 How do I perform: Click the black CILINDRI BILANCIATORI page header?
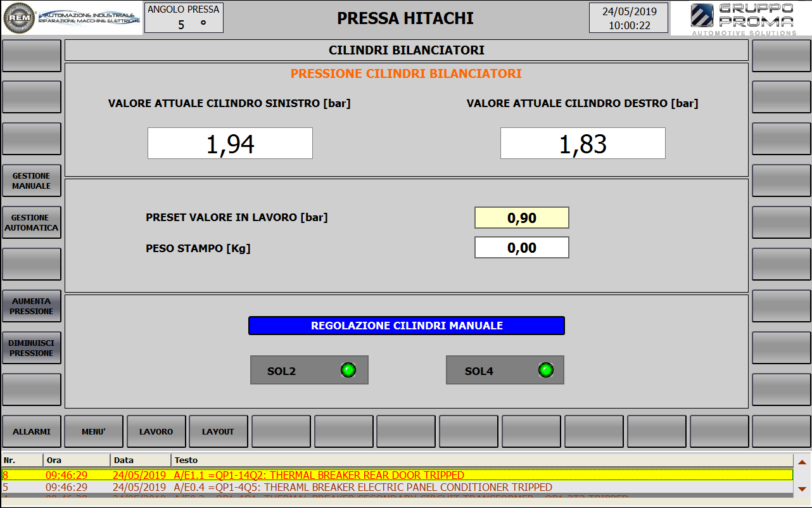(x=407, y=50)
